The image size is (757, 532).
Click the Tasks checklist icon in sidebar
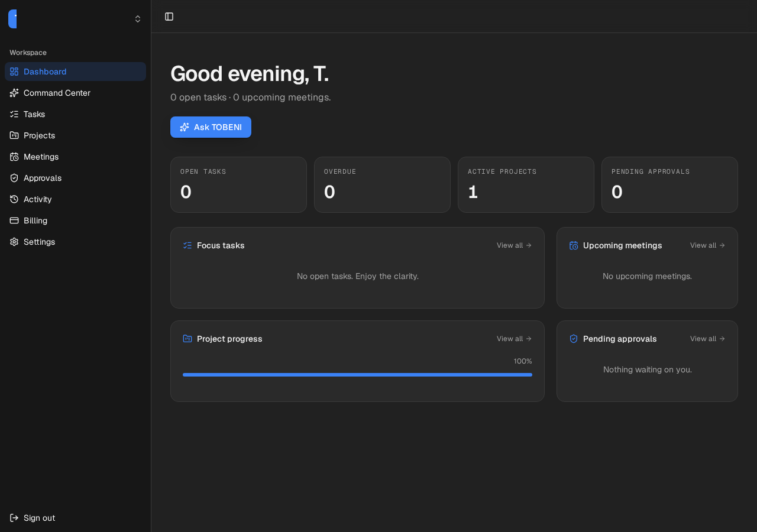pos(14,114)
